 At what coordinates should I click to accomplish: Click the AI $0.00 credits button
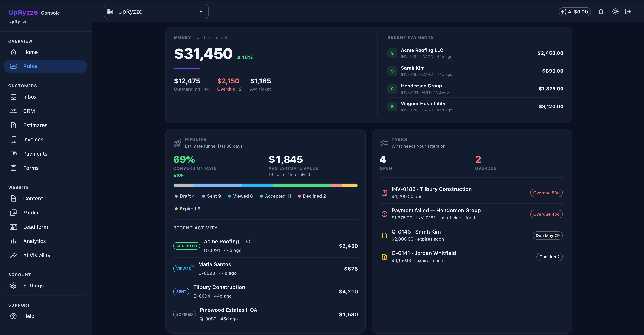pyautogui.click(x=575, y=12)
